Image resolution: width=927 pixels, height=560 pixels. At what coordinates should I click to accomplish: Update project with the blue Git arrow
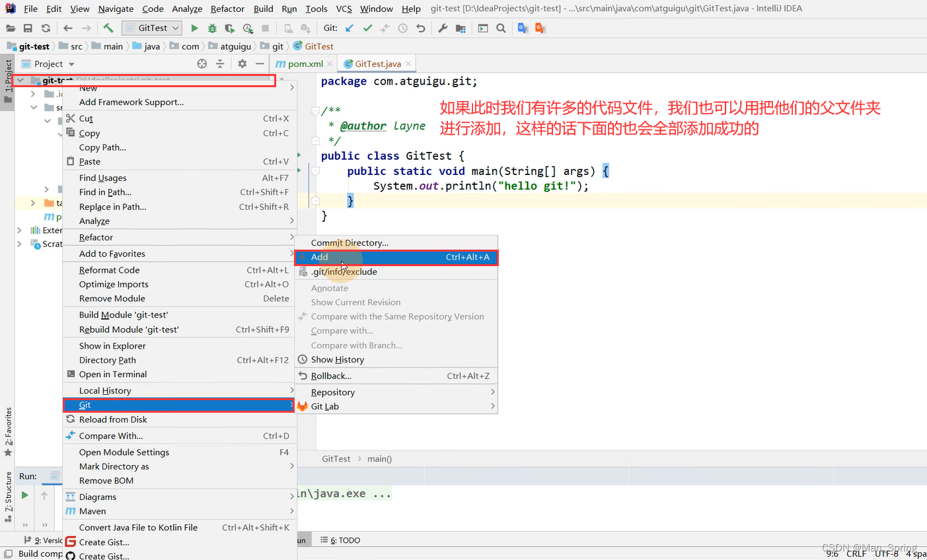350,28
